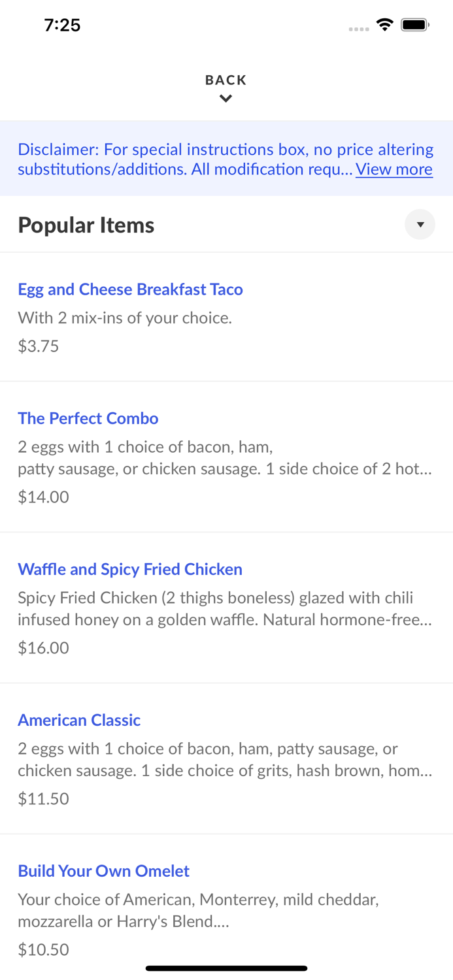Tap the $3.75 price under Breakfast Taco

pyautogui.click(x=38, y=346)
